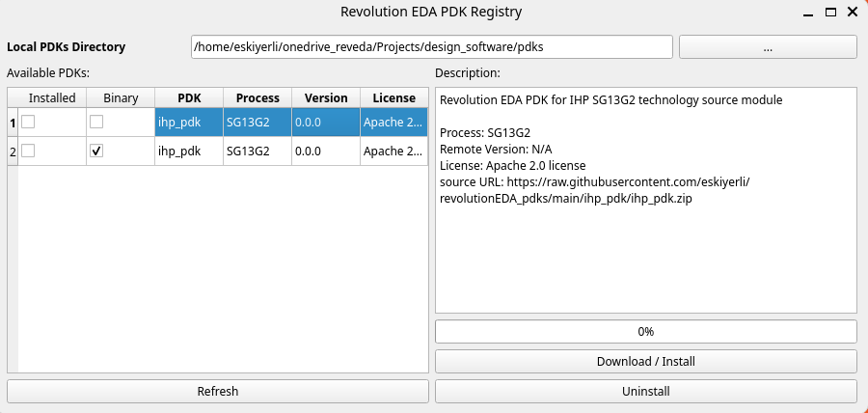This screenshot has width=868, height=413.
Task: Sort by the License column header
Action: coord(394,98)
